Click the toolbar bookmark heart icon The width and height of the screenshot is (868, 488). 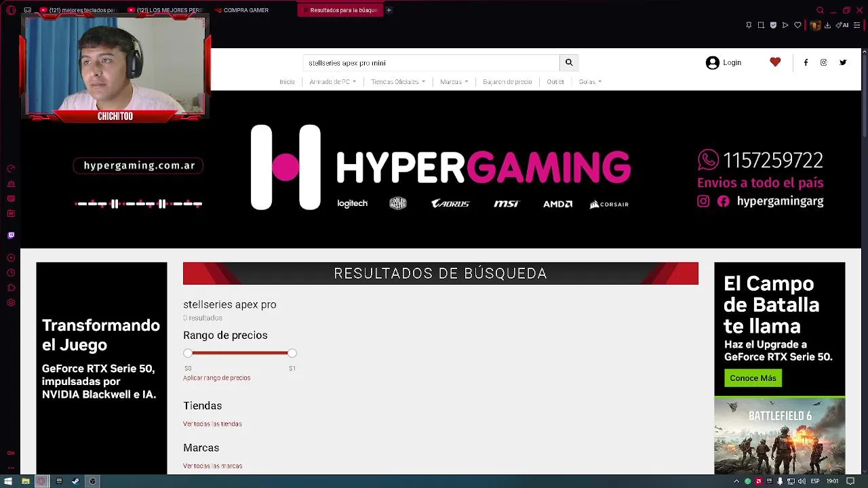797,25
